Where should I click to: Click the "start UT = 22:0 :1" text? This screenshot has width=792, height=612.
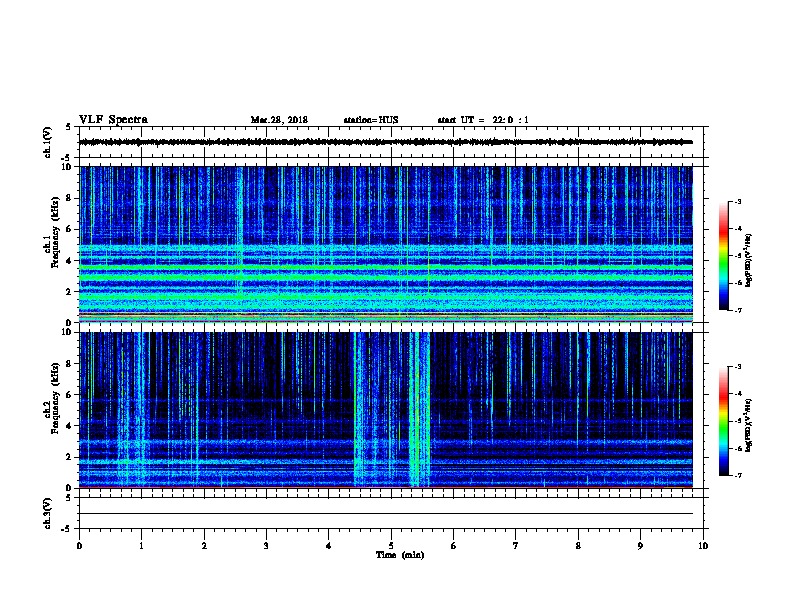[483, 120]
